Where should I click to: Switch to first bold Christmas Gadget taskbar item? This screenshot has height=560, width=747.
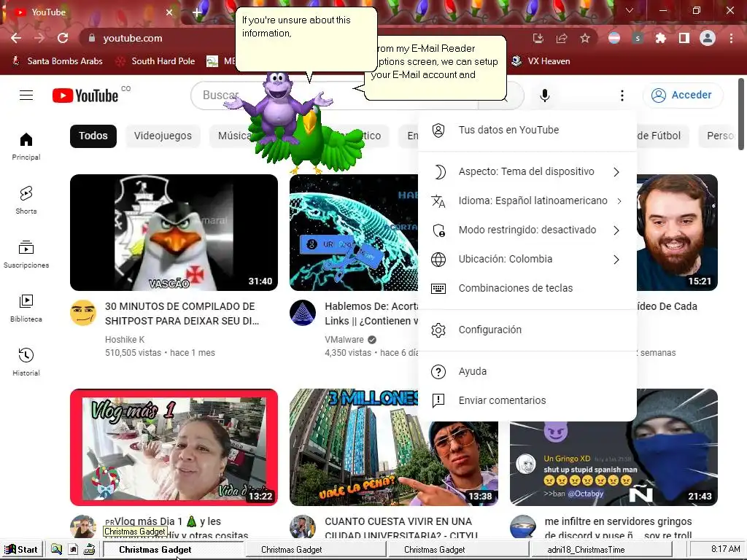pyautogui.click(x=174, y=550)
